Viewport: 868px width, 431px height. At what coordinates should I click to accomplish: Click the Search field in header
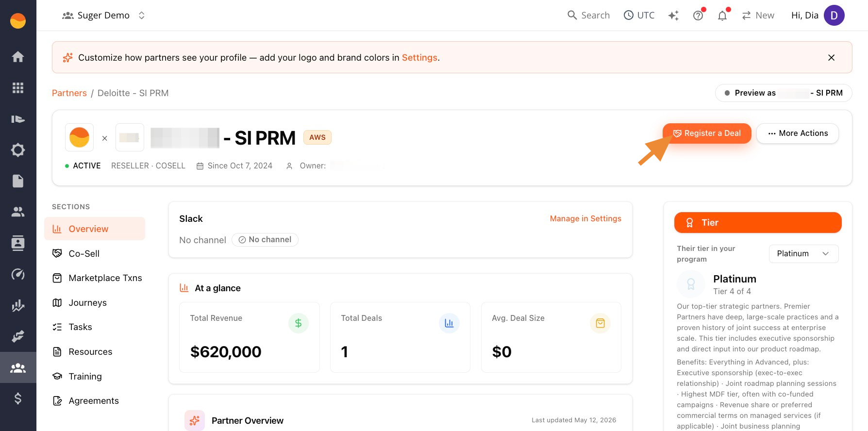[x=588, y=16]
